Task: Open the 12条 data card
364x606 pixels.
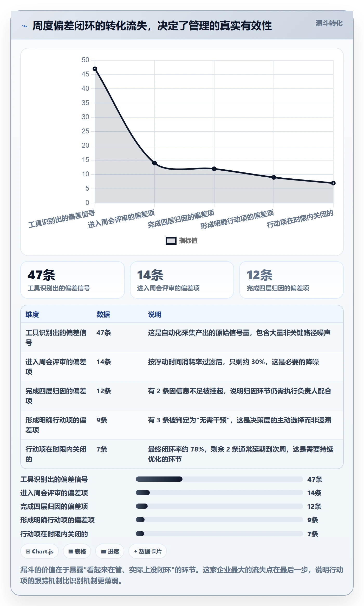Action: click(291, 280)
